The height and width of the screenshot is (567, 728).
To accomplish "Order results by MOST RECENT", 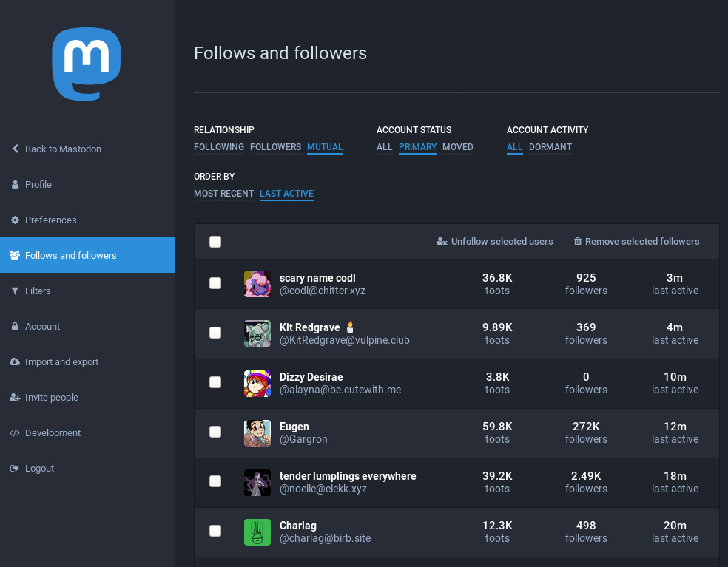I will coord(223,194).
